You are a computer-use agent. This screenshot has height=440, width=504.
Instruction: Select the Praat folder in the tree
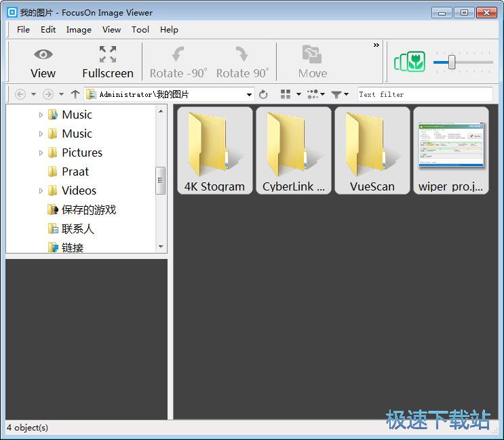[x=75, y=172]
